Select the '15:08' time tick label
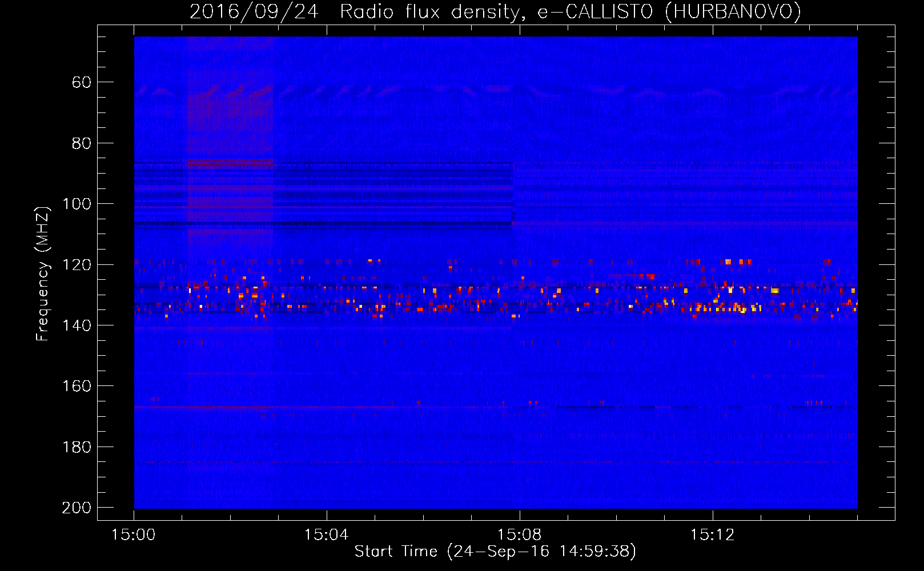This screenshot has height=571, width=924. pyautogui.click(x=519, y=535)
